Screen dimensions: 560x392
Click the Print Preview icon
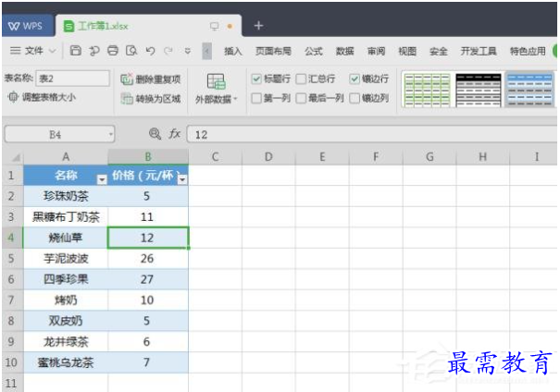pyautogui.click(x=131, y=51)
